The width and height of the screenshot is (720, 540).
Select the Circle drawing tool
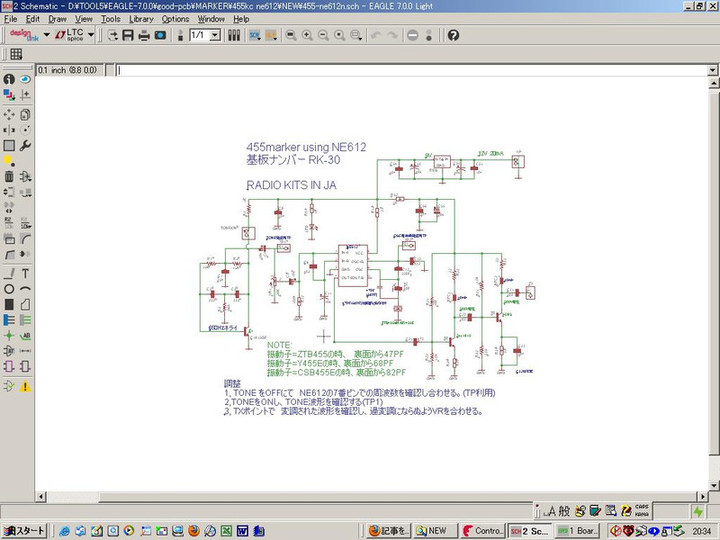(x=9, y=289)
